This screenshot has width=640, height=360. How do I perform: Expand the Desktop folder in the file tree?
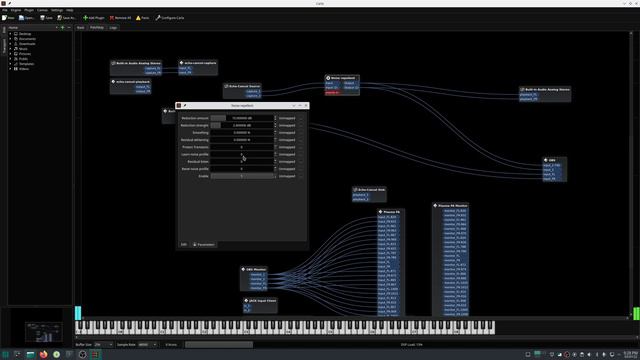tap(11, 33)
